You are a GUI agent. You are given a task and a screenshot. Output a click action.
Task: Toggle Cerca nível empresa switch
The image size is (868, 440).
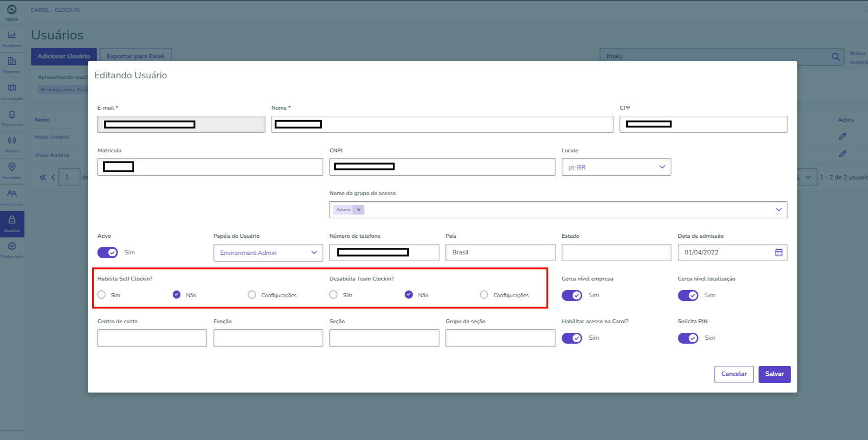point(572,295)
